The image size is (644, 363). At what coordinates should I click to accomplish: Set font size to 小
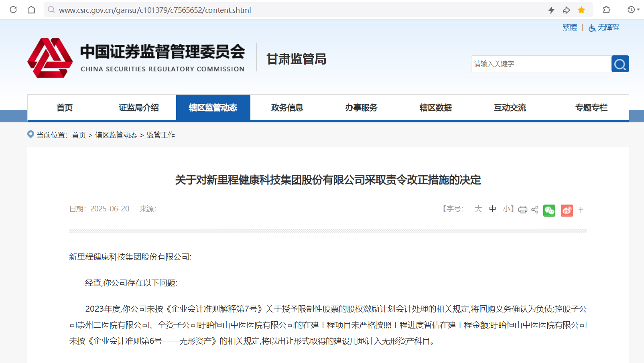click(507, 209)
